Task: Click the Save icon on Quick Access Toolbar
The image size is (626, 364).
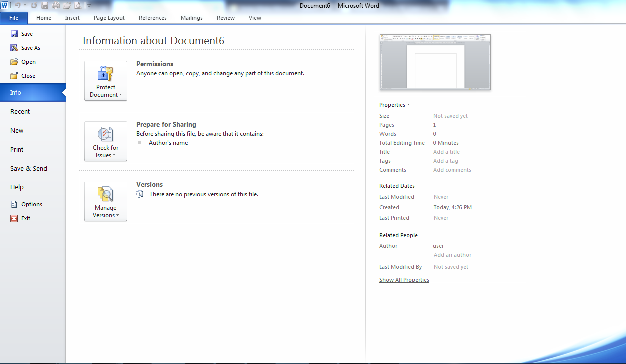Action: click(x=45, y=5)
